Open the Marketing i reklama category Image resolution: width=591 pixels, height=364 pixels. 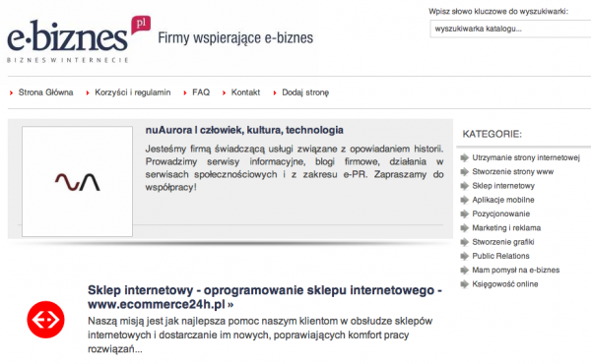pyautogui.click(x=506, y=228)
